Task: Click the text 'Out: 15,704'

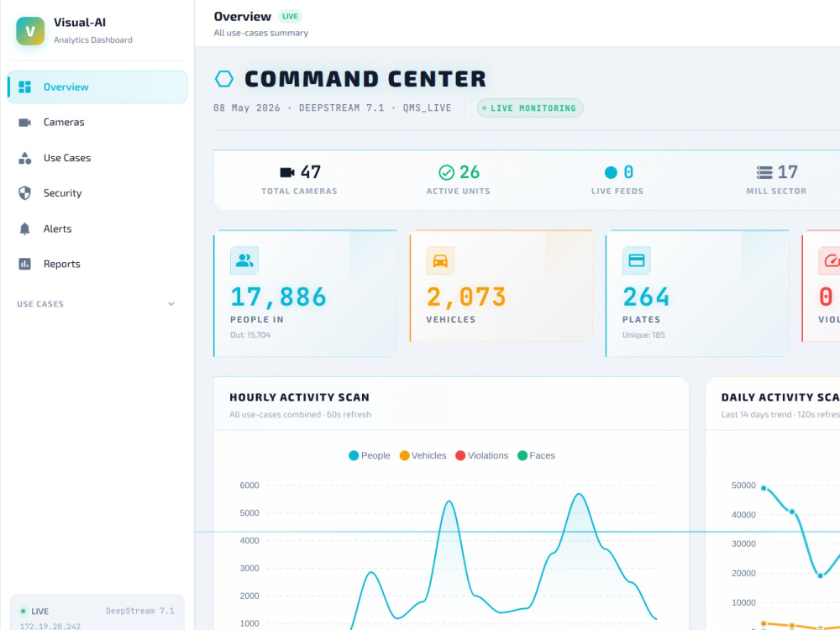Action: click(x=250, y=335)
